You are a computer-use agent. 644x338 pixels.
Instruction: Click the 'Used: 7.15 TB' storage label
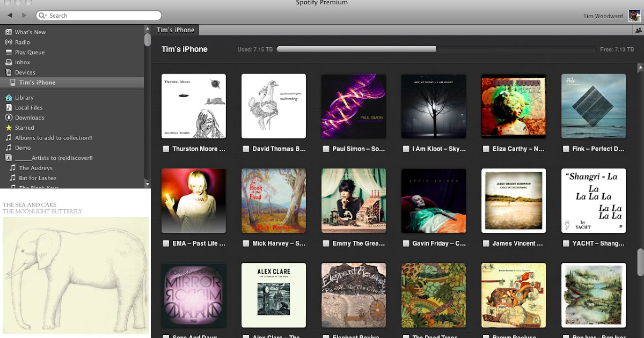point(255,49)
